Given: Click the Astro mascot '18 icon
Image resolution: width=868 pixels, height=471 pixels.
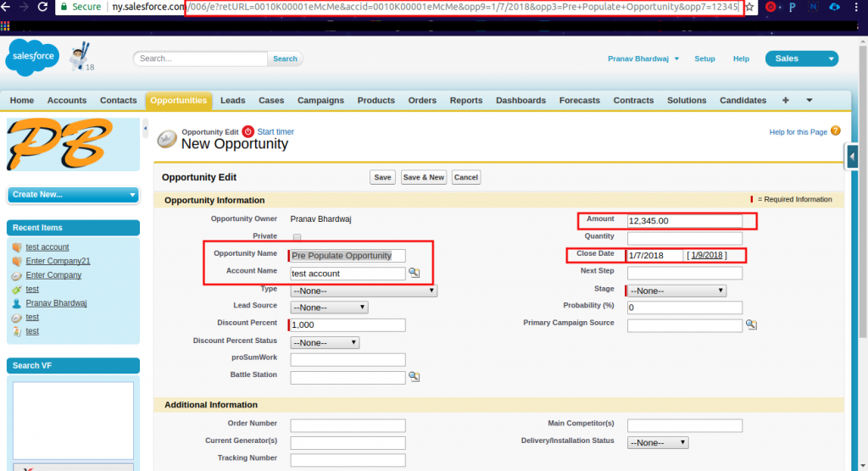Looking at the screenshot, I should pos(81,57).
